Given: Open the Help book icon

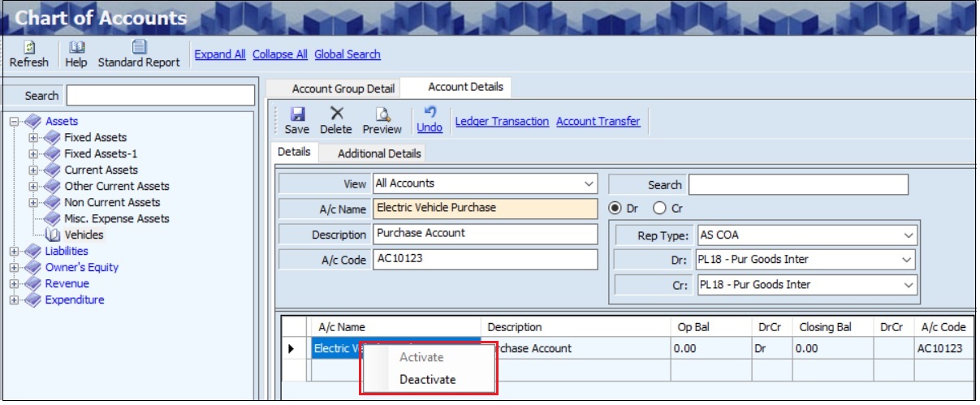Looking at the screenshot, I should (x=76, y=47).
